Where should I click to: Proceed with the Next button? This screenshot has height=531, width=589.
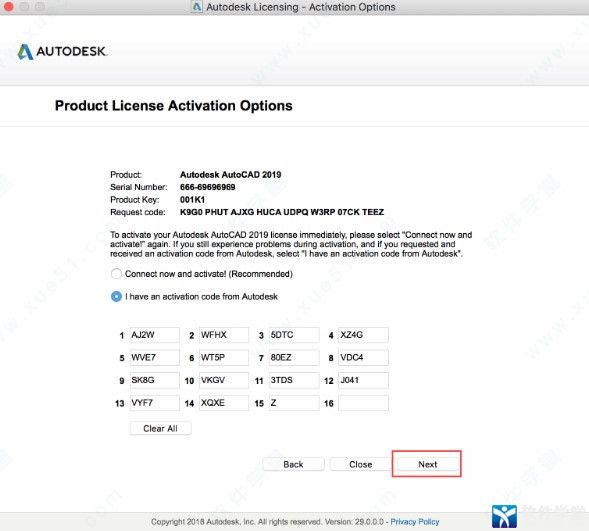(x=427, y=464)
